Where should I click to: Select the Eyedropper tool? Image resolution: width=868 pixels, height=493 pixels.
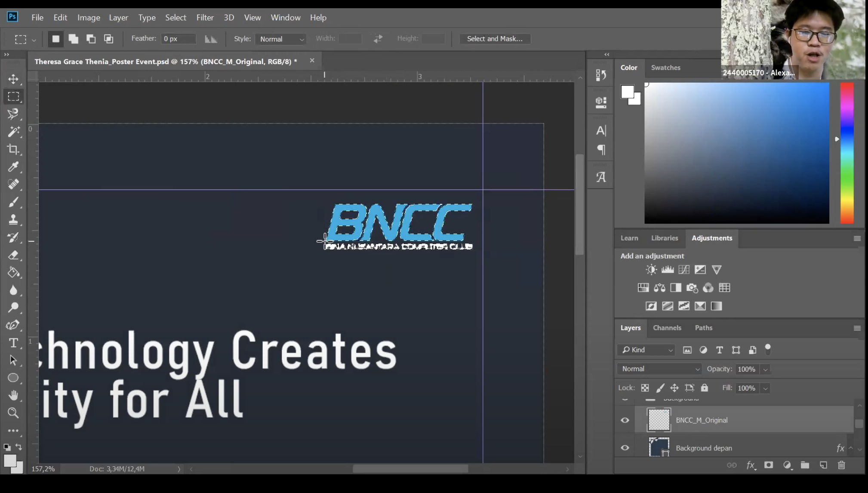(x=13, y=166)
